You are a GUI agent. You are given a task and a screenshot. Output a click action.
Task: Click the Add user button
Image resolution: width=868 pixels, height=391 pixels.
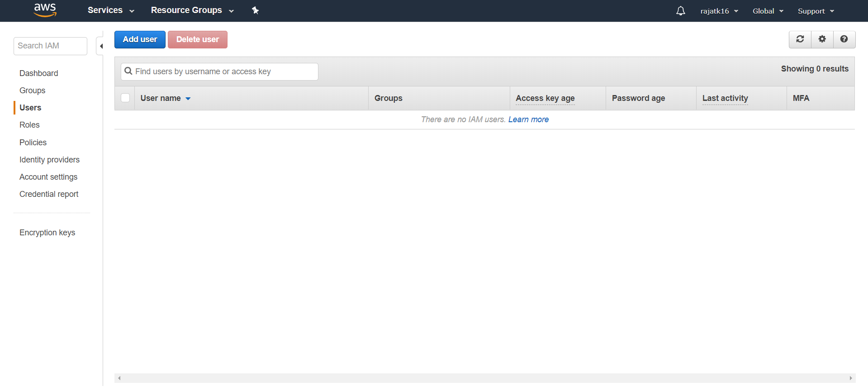pyautogui.click(x=140, y=39)
